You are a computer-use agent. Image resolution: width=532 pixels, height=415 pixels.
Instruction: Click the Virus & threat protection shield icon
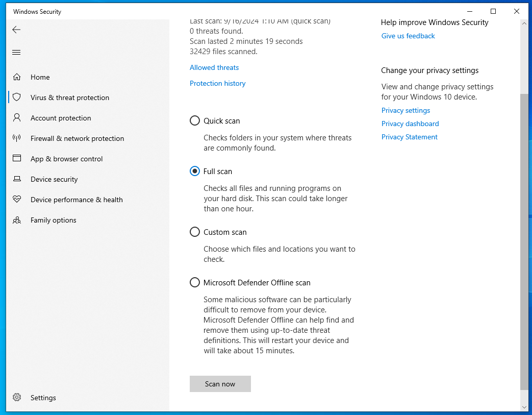[17, 97]
